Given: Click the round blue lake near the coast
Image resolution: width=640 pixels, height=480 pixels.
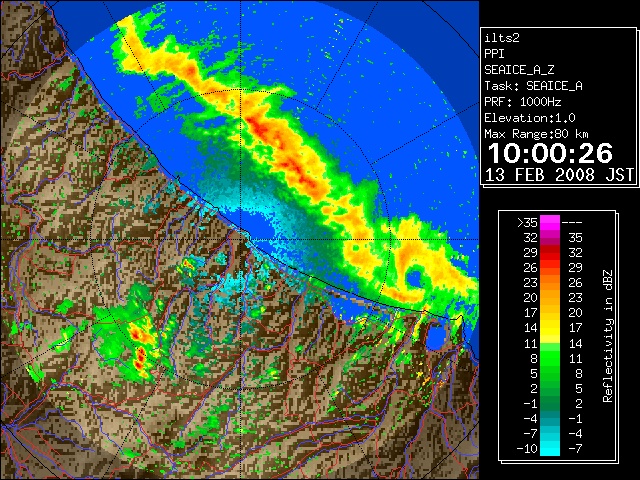Looking at the screenshot, I should (436, 337).
